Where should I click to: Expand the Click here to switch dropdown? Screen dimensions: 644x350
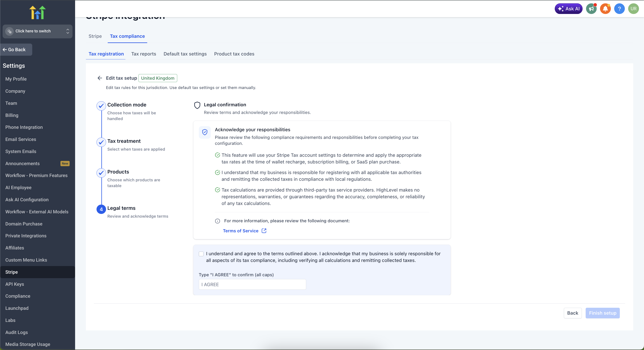(x=37, y=31)
